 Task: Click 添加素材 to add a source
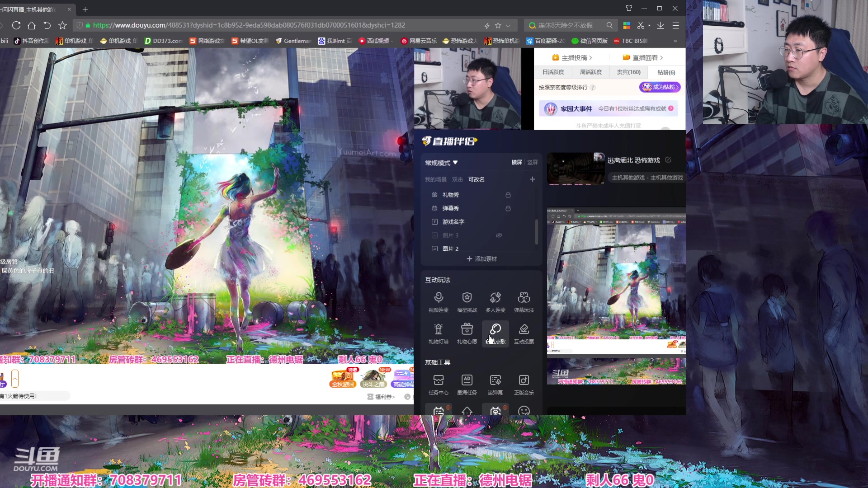pos(481,259)
